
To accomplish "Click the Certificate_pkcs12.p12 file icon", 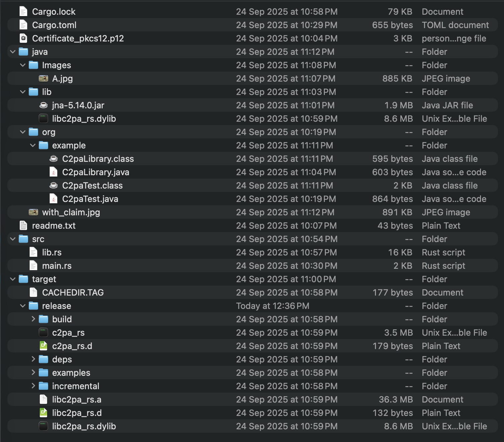I will point(23,38).
